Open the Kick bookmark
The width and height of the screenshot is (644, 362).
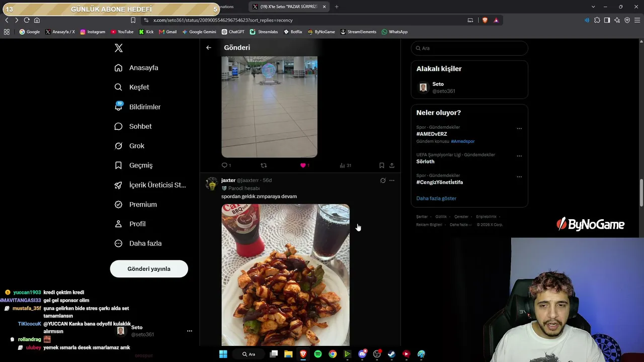(x=146, y=32)
